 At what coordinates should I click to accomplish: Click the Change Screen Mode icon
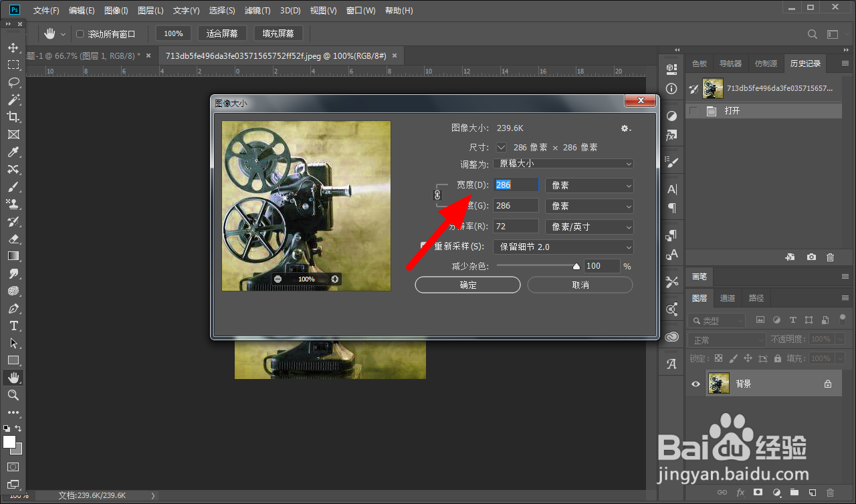(x=13, y=484)
